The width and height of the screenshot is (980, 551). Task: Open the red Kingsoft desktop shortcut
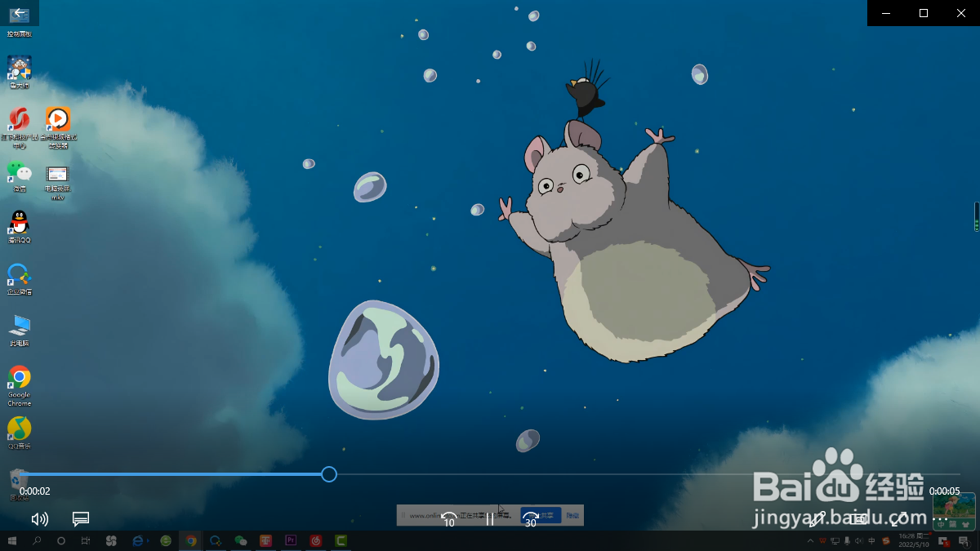(x=20, y=127)
